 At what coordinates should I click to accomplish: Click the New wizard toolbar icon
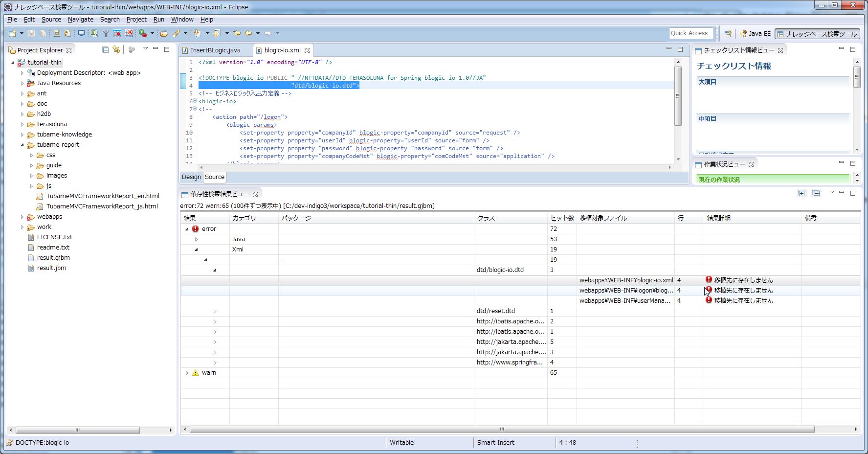coord(12,33)
